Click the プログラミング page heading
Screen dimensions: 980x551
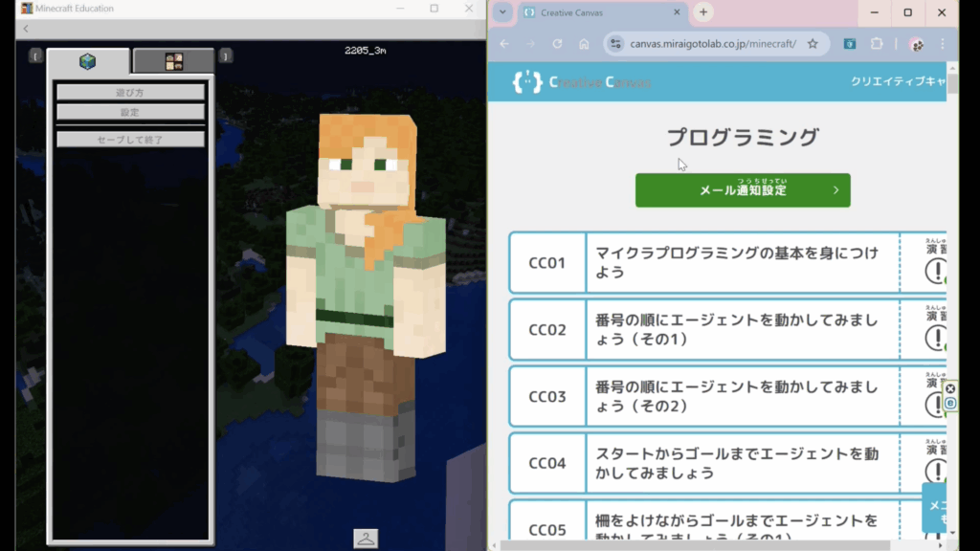click(743, 138)
